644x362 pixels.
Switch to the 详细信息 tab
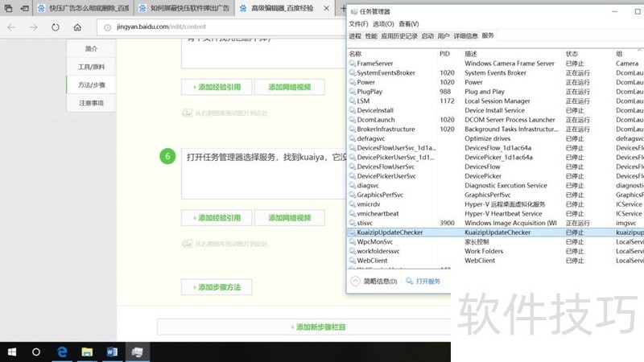(x=465, y=36)
